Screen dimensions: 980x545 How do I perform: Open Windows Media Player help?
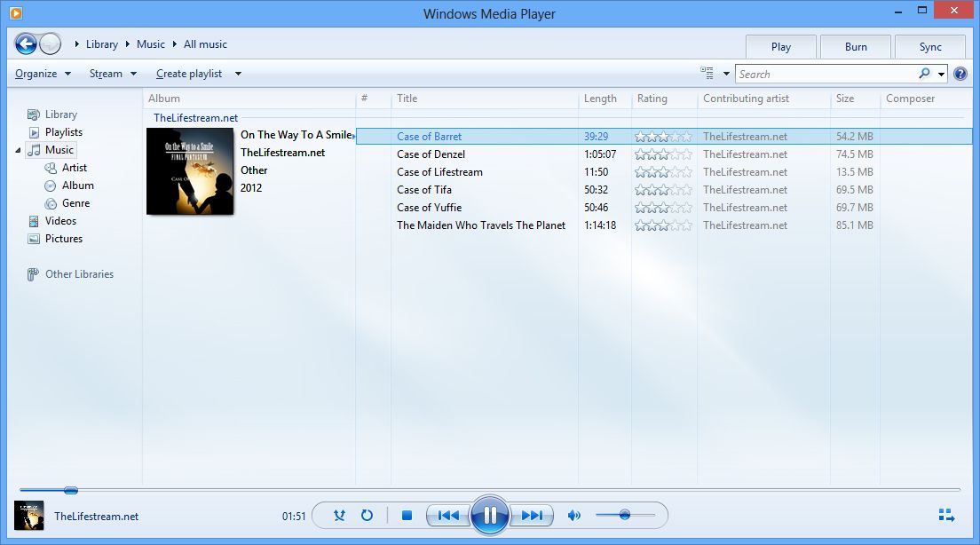tap(960, 73)
